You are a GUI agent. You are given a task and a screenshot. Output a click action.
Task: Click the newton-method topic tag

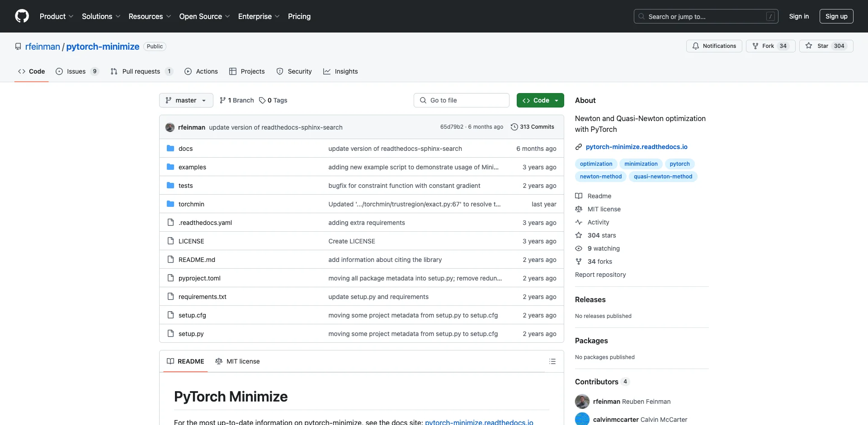[x=601, y=177]
